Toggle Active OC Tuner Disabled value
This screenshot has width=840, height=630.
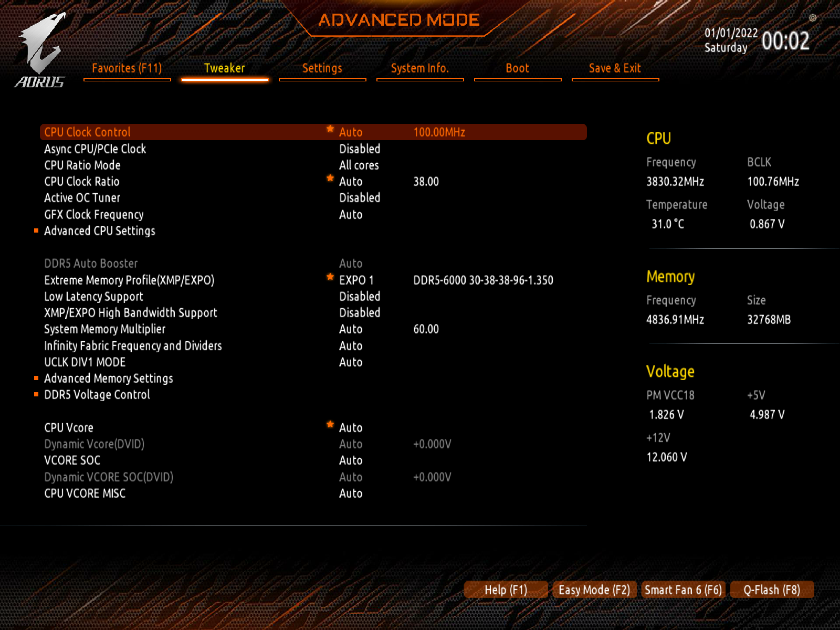point(360,198)
